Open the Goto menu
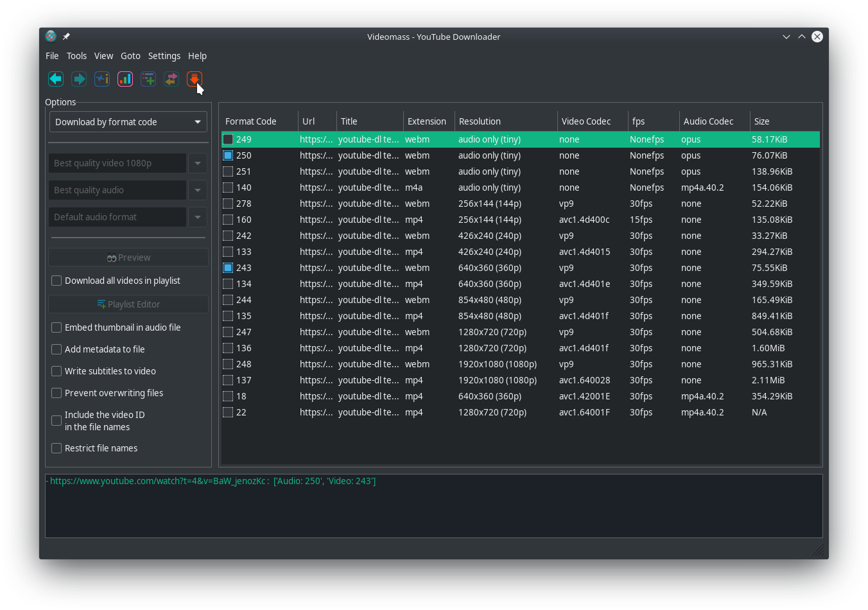This screenshot has height=610, width=868. click(x=130, y=56)
